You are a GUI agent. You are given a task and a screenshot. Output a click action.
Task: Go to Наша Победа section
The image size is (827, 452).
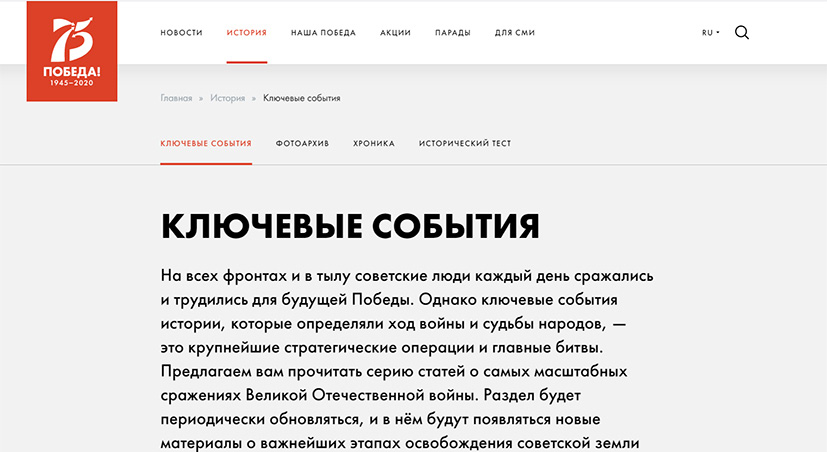(x=323, y=33)
